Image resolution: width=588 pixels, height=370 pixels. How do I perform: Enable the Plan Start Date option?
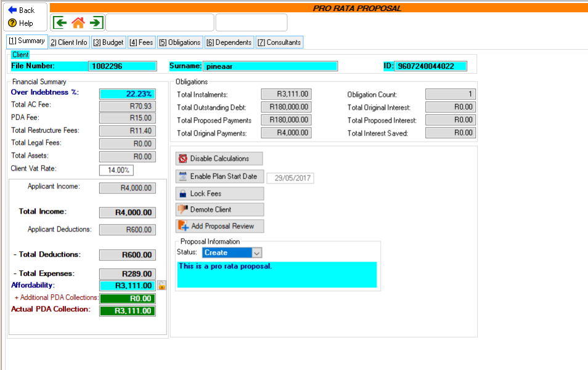(219, 175)
